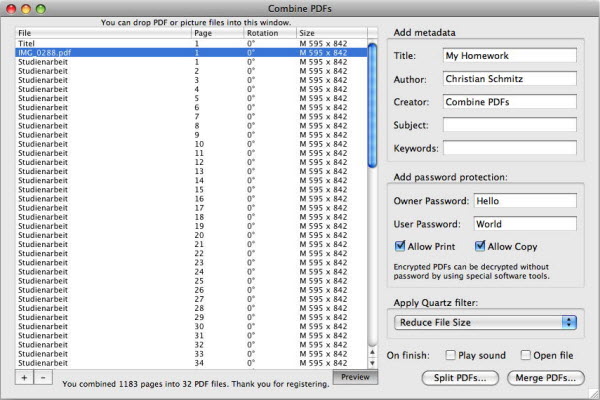600x400 pixels.
Task: Sort by the Rotation column header
Action: click(270, 33)
